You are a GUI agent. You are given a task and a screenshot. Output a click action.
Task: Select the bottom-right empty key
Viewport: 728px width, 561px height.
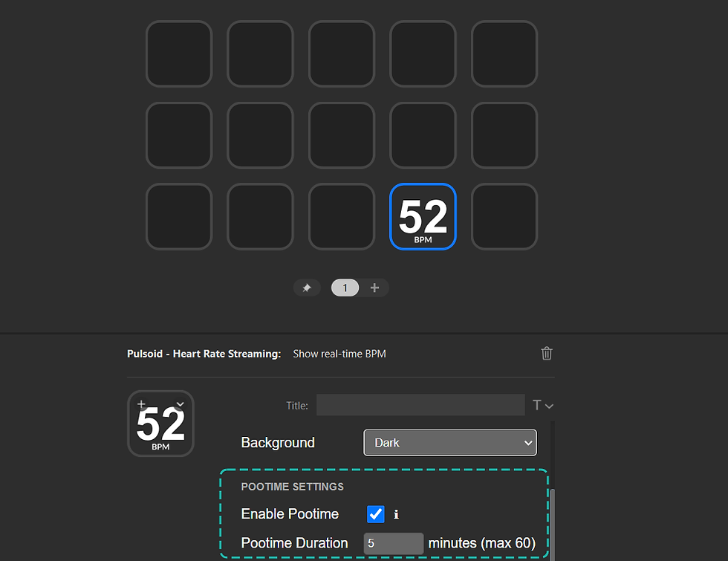tap(504, 217)
